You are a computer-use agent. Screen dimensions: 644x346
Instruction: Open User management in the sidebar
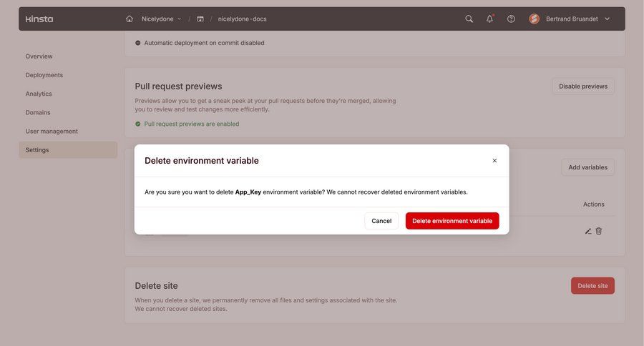point(52,131)
